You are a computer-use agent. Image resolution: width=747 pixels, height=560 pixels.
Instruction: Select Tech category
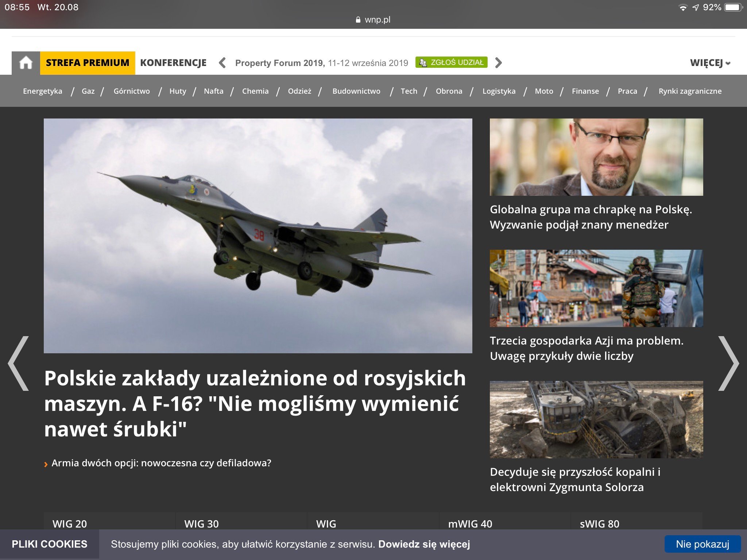click(x=409, y=91)
